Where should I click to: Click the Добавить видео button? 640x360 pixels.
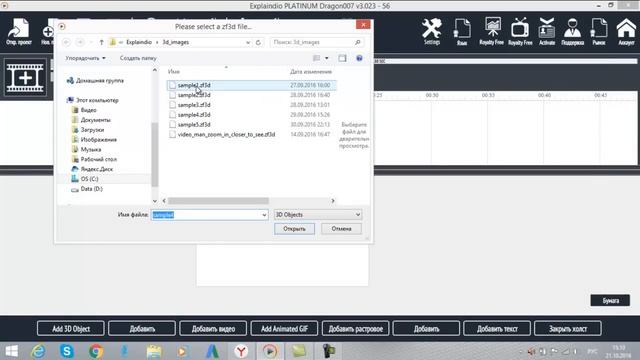click(x=213, y=329)
